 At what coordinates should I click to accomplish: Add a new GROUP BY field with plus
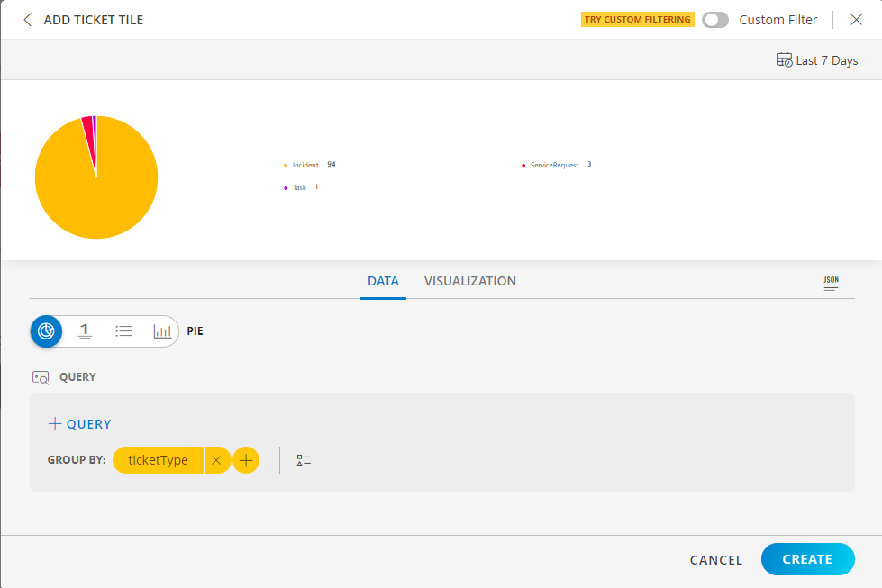(246, 459)
